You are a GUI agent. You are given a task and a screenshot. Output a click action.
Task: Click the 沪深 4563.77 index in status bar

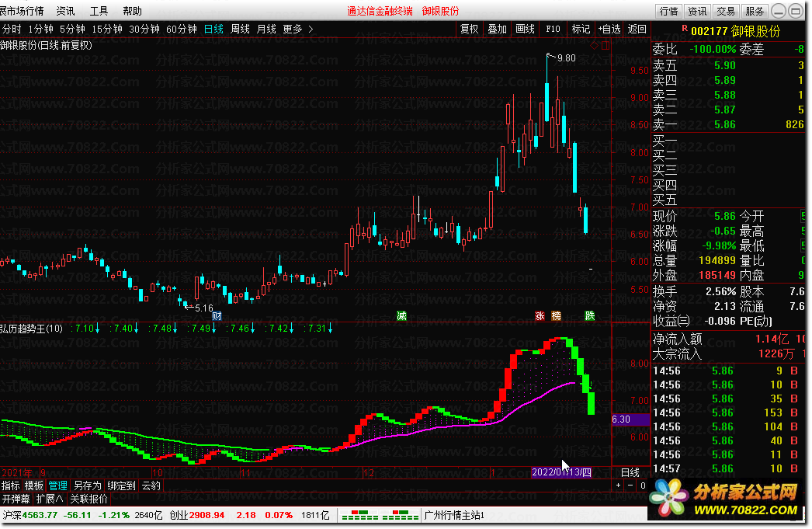click(30, 515)
